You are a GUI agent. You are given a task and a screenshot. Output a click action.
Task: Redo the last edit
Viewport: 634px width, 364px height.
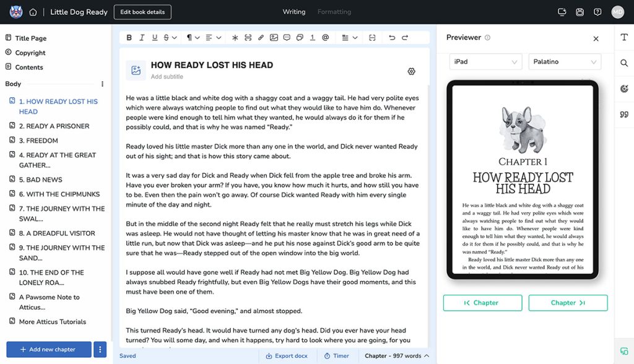click(405, 38)
